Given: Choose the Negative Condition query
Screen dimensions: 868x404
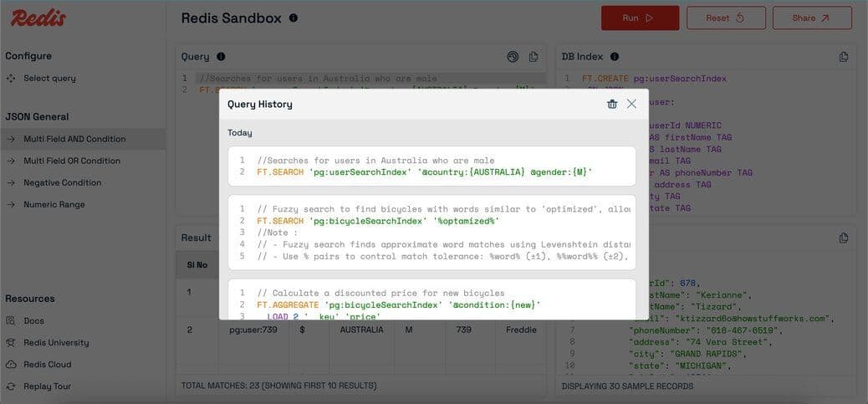Looking at the screenshot, I should tap(62, 182).
